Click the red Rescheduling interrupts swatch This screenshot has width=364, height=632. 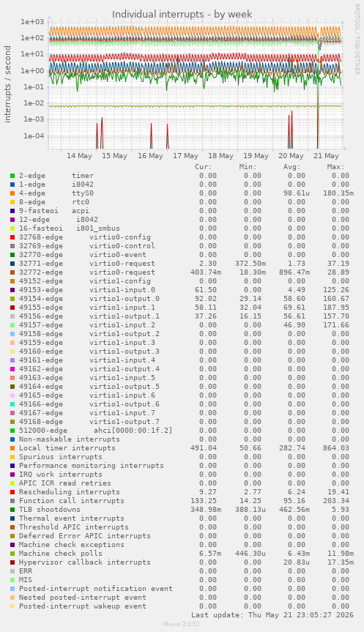click(x=12, y=492)
